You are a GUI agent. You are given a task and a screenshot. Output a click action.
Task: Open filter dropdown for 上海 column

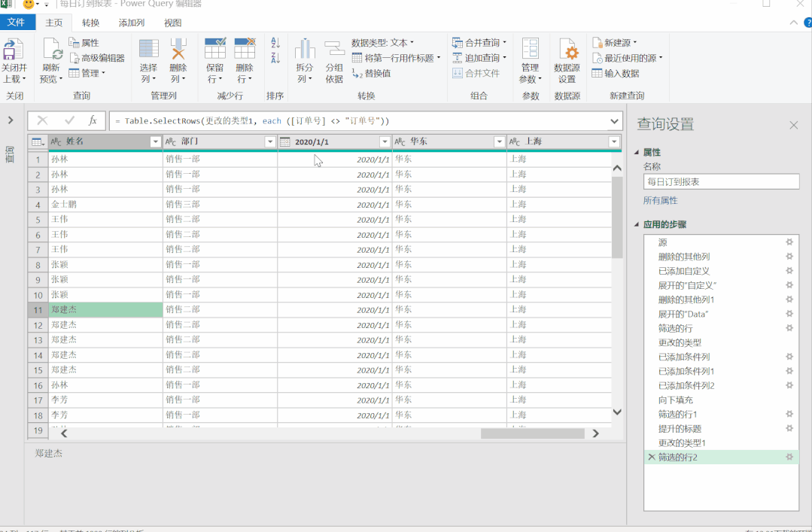pyautogui.click(x=614, y=142)
